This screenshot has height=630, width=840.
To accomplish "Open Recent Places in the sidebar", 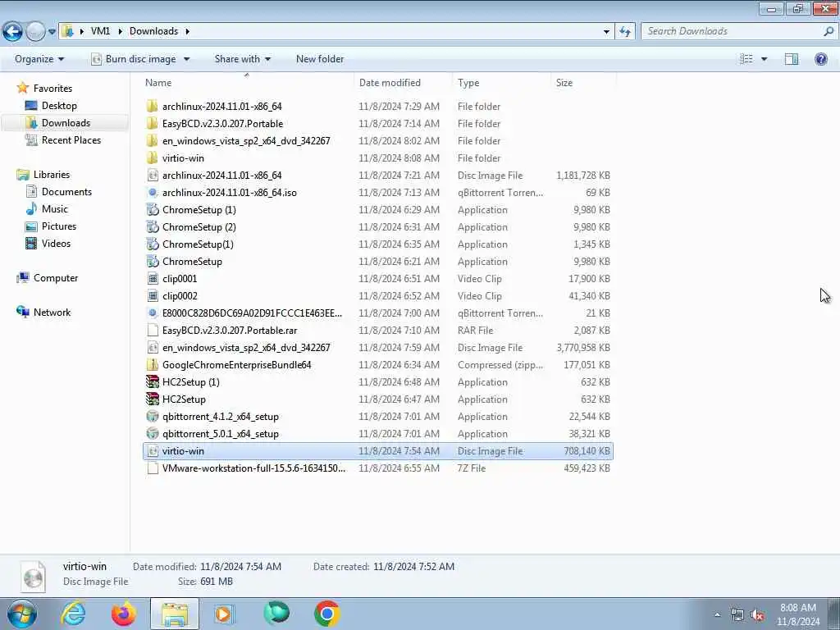I will (x=71, y=139).
